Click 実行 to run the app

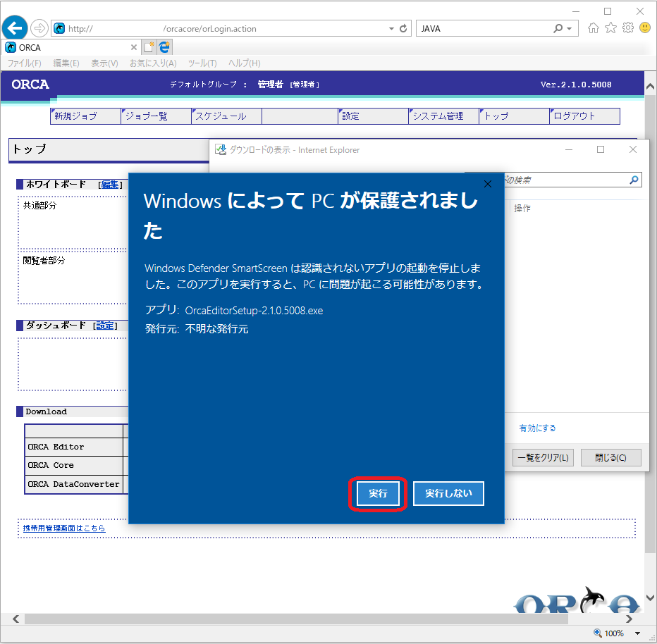(x=378, y=493)
